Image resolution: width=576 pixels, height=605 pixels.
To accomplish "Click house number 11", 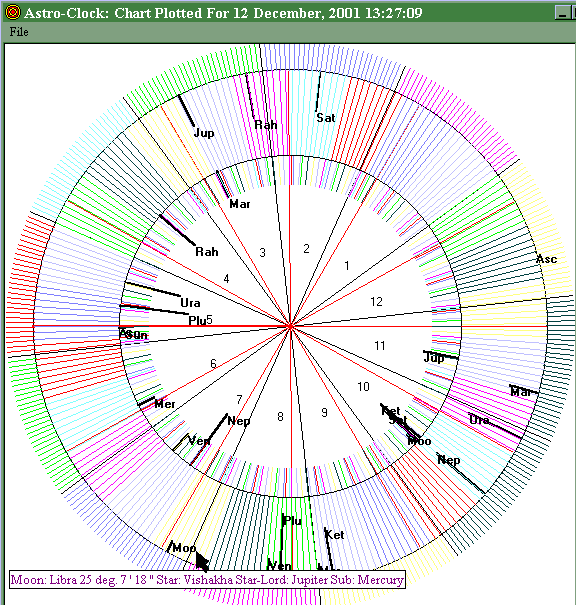I will (380, 346).
